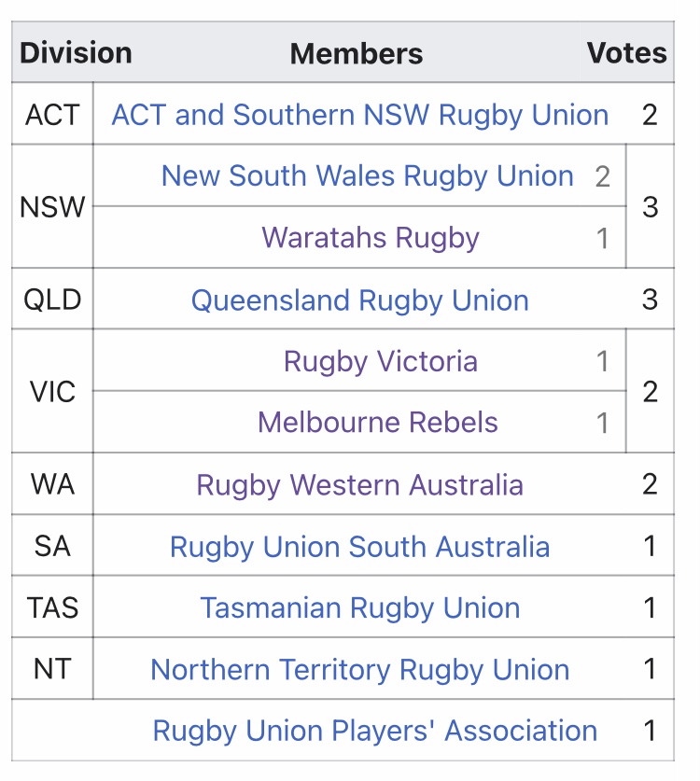This screenshot has height=781, width=700.
Task: Select the VIC division cell
Action: (52, 392)
